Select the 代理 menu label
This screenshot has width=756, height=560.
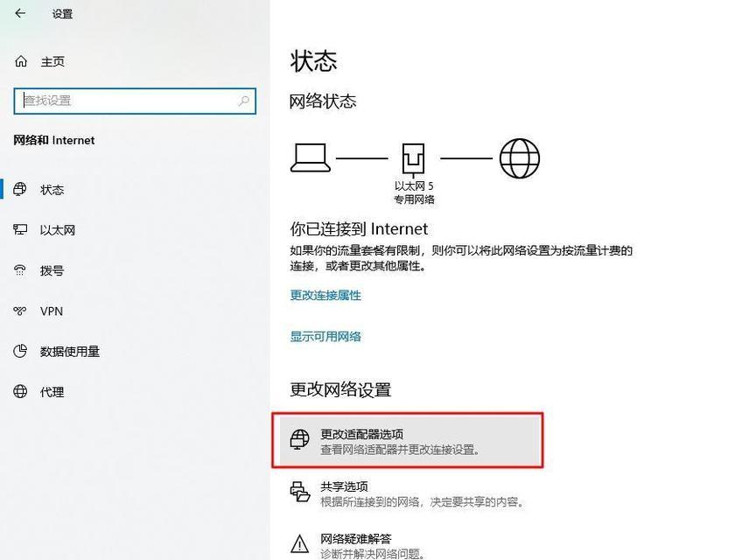(52, 392)
